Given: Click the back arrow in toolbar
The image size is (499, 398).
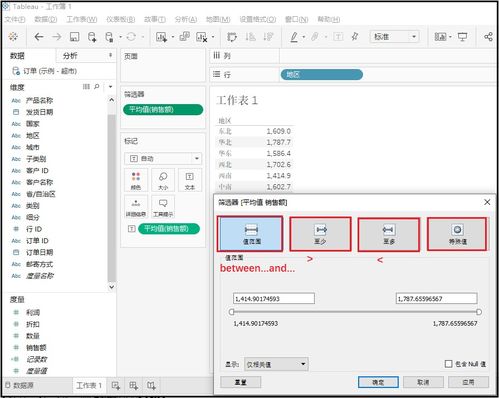Looking at the screenshot, I should pos(39,37).
